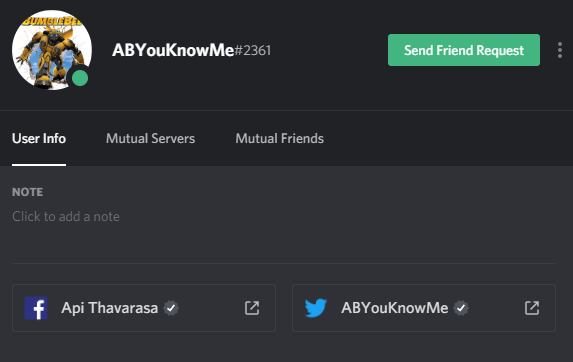Viewport: 573px width, 362px height.
Task: Open the three-dot more options menu
Action: [x=560, y=50]
